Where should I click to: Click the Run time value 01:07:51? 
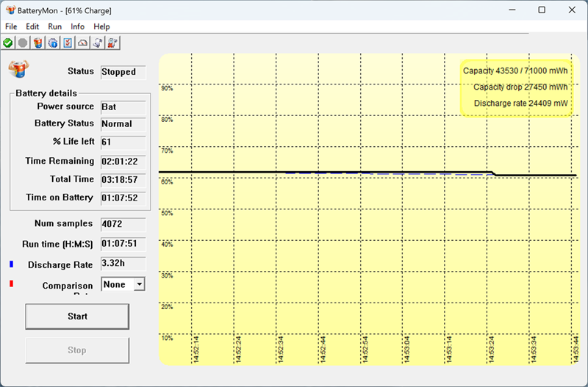123,244
